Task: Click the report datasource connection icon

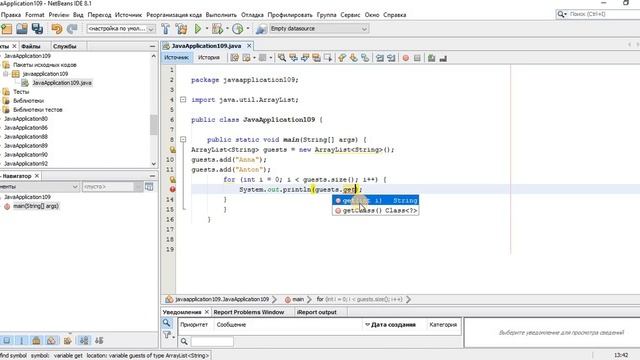Action: click(261, 29)
